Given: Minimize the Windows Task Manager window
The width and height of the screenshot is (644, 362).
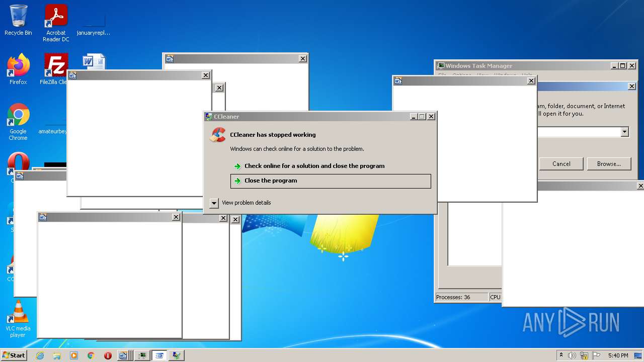Looking at the screenshot, I should (x=615, y=66).
